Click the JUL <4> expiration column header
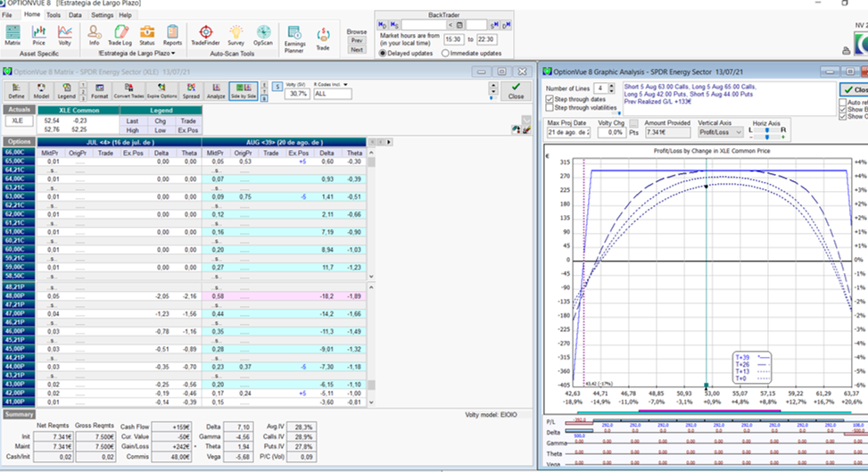 click(x=119, y=143)
